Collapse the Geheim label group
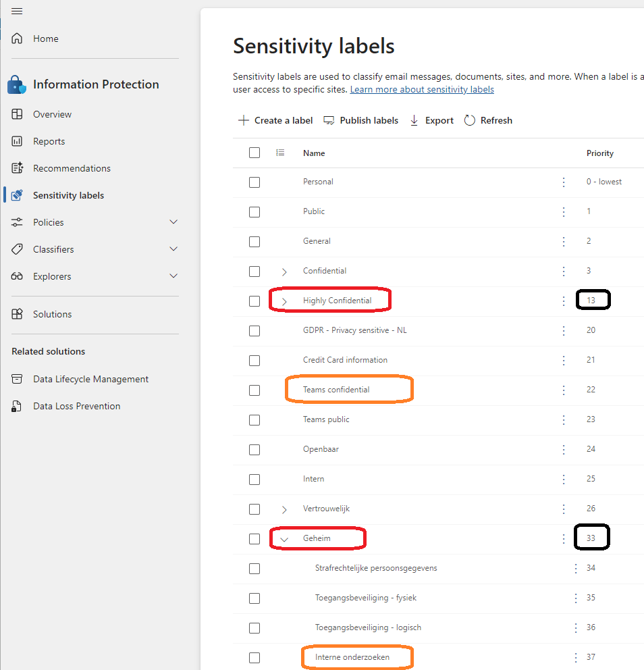The height and width of the screenshot is (670, 644). point(284,539)
